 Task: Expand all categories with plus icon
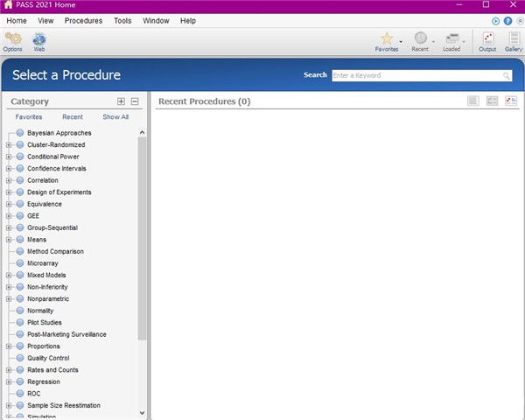(121, 101)
